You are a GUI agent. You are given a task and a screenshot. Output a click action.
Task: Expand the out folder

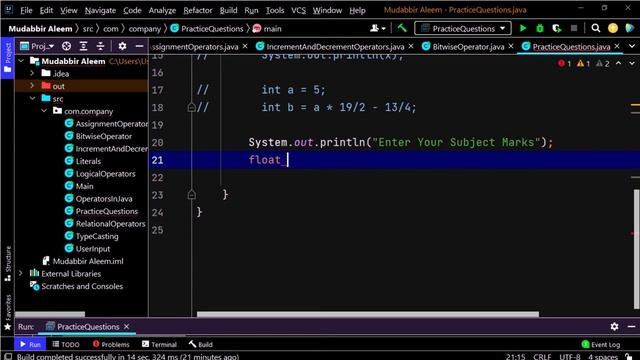click(x=32, y=86)
